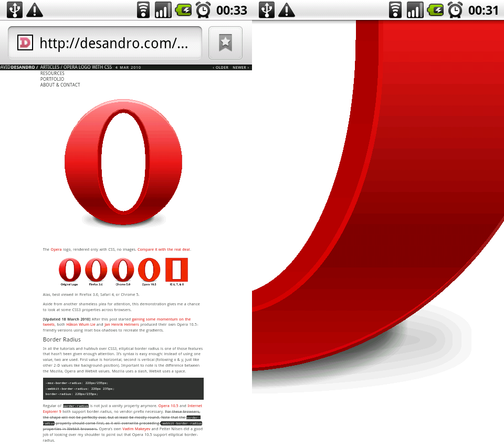The height and width of the screenshot is (448, 504).
Task: Tap the signal bars icon beside 00:31
Action: [415, 9]
